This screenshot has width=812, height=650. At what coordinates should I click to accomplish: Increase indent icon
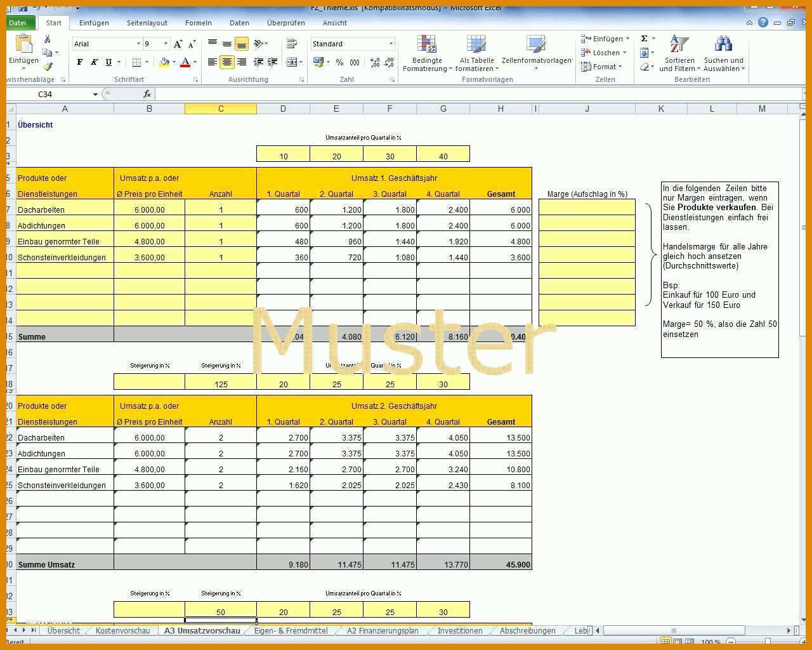coord(273,62)
